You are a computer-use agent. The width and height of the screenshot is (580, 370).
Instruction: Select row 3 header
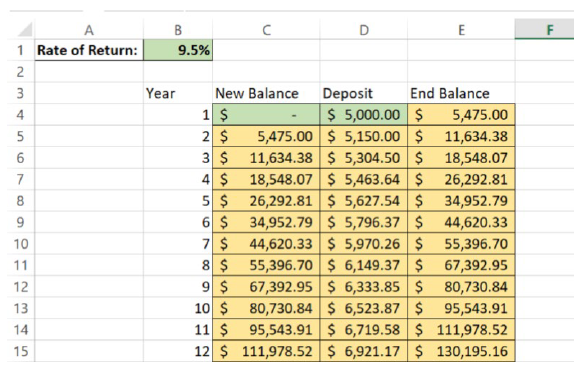tap(21, 93)
